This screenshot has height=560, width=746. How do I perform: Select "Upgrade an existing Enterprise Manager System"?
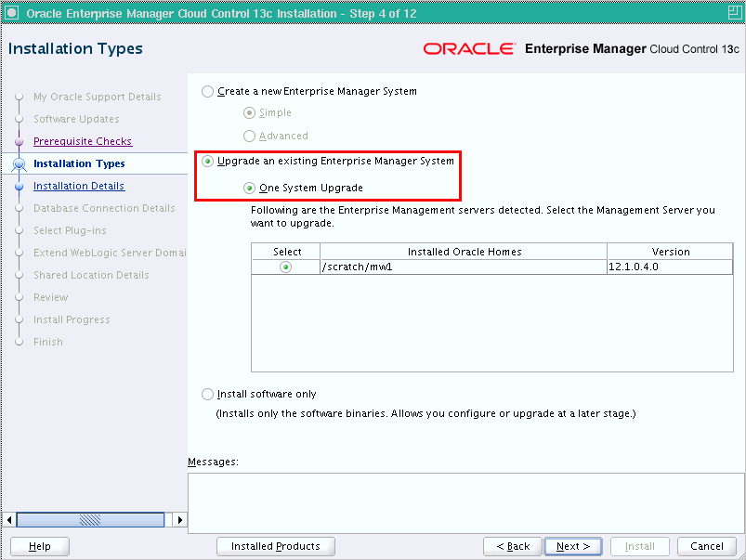coord(207,161)
